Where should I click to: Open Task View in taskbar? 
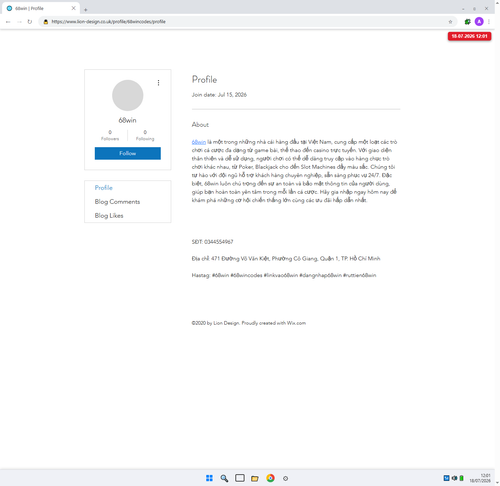pyautogui.click(x=240, y=478)
